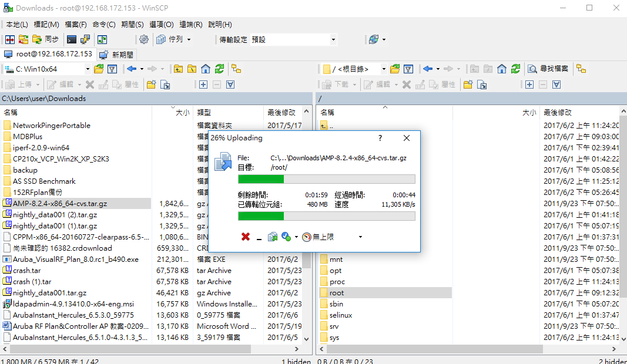Toggle the local directory tree icon

pos(236,69)
